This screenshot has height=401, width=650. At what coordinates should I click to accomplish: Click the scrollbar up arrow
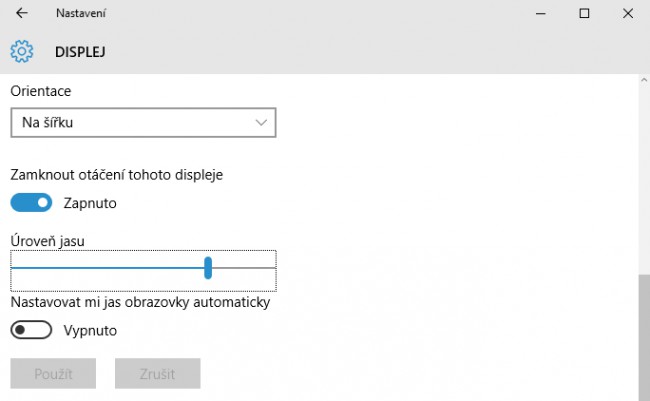(644, 80)
